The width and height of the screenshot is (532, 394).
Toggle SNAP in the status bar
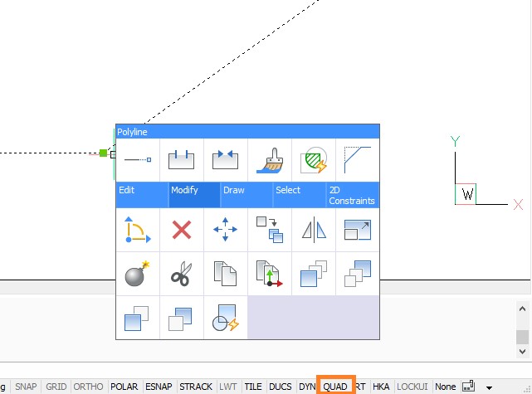(x=26, y=387)
